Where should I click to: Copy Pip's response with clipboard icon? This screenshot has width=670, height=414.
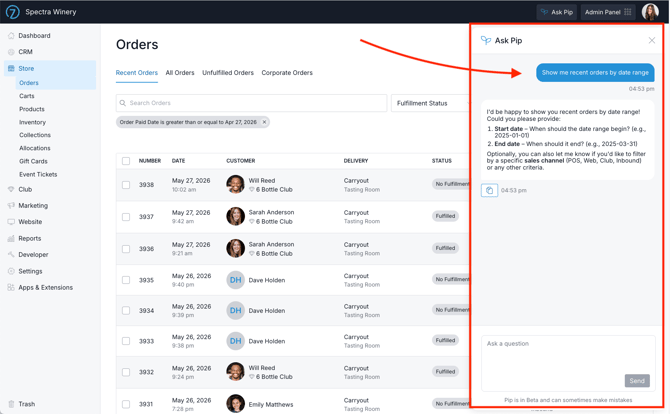(489, 191)
